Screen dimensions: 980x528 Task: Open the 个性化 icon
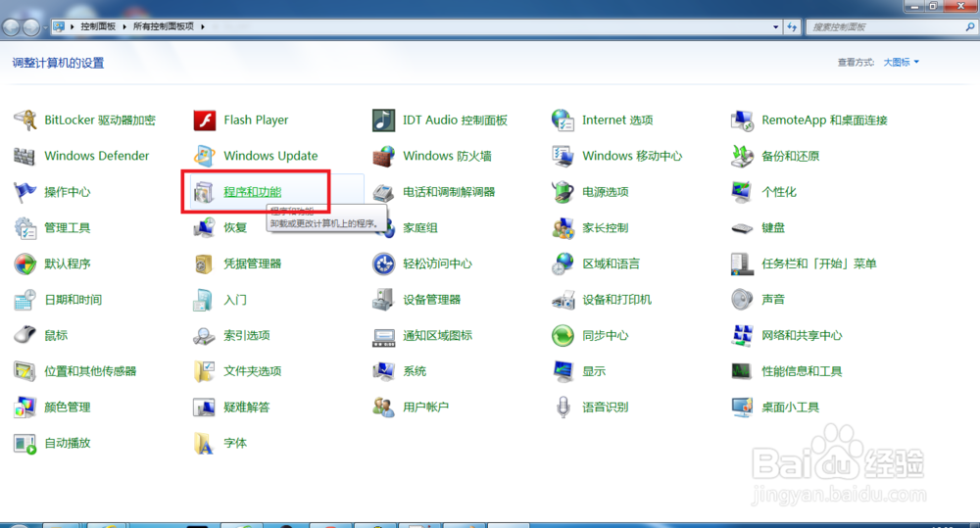(x=742, y=192)
